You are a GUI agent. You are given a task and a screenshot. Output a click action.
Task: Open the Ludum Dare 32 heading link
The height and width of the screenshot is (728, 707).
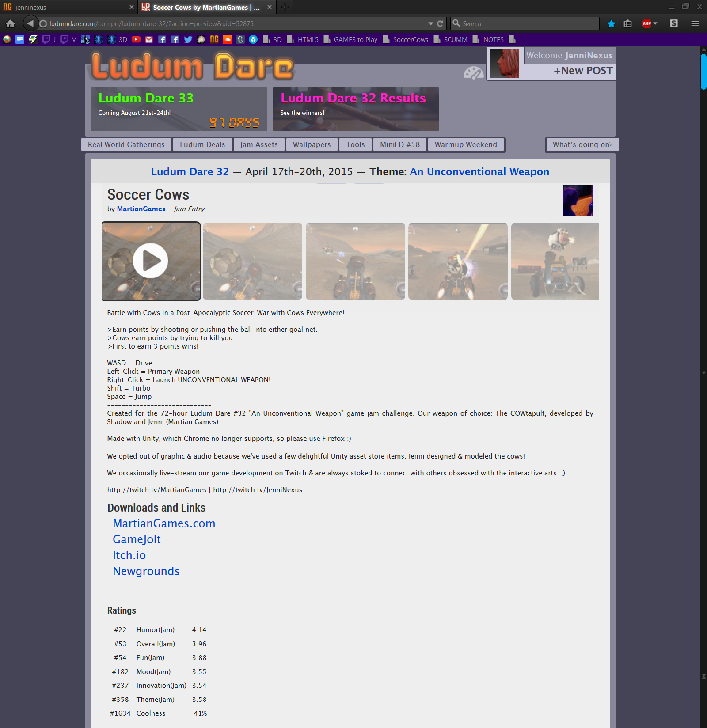(x=190, y=172)
